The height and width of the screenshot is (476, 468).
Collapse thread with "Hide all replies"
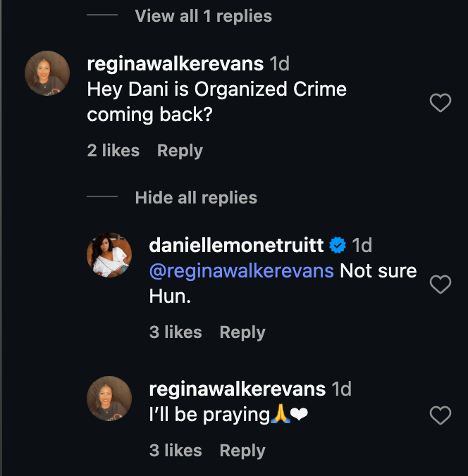(196, 198)
